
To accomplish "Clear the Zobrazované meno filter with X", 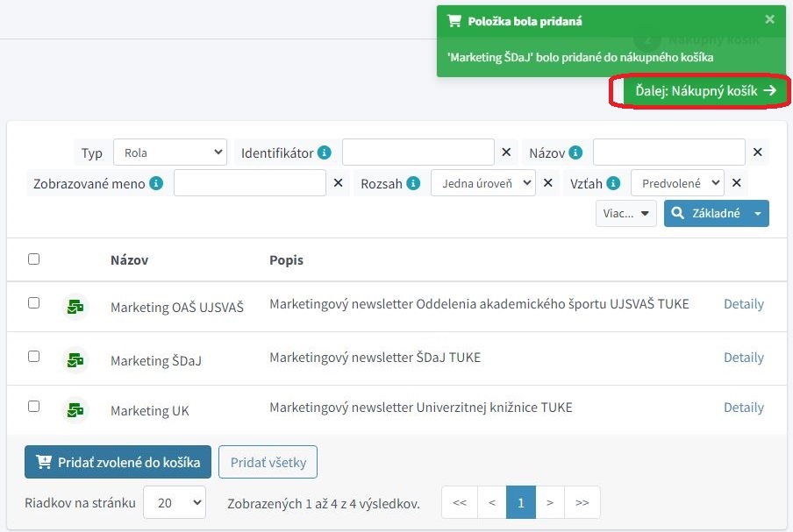I will pos(339,183).
